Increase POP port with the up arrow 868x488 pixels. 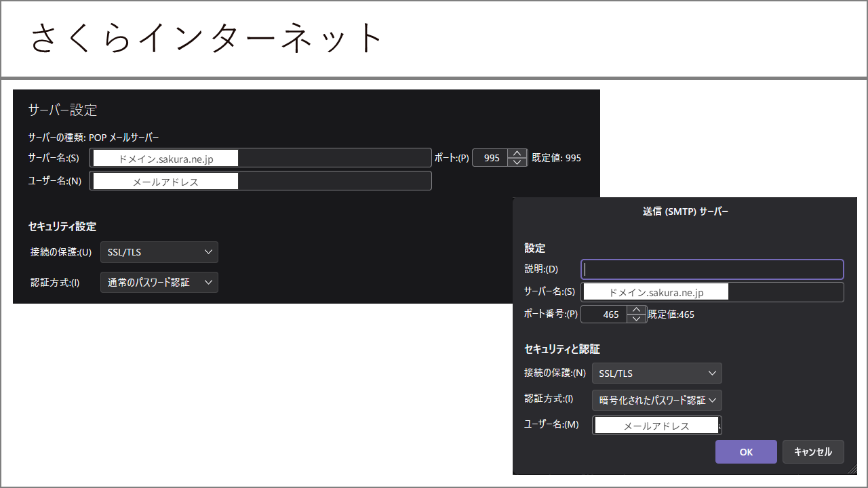pos(517,153)
